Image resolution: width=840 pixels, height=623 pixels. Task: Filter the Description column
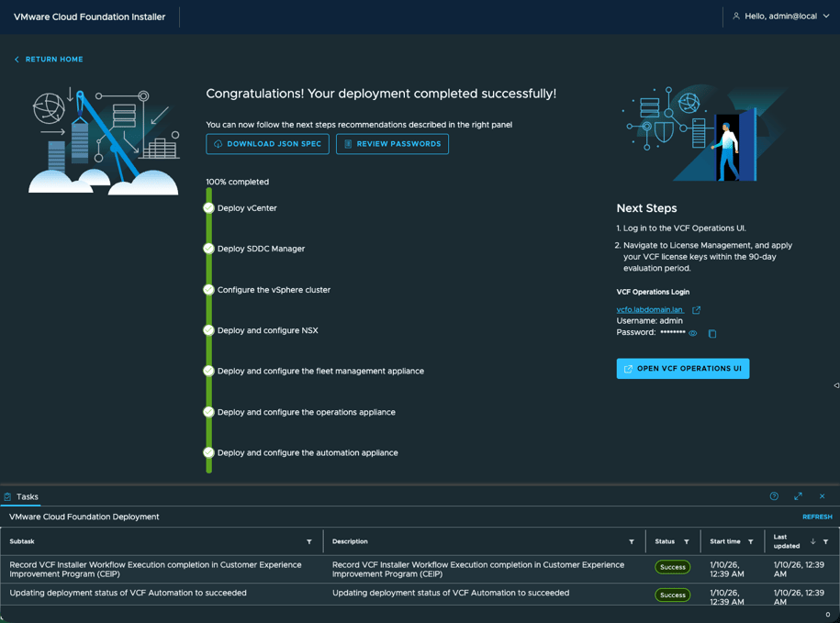[x=632, y=542]
